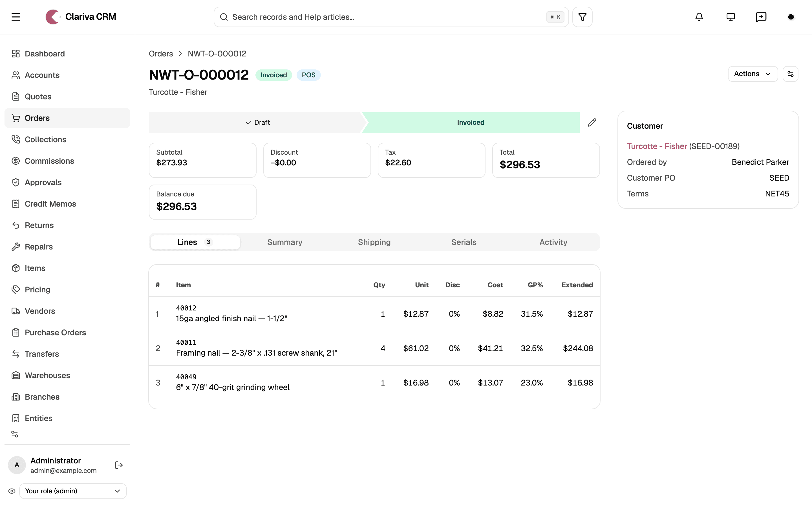Click the Orders breadcrumb link
Image resolution: width=812 pixels, height=508 pixels.
pos(161,54)
